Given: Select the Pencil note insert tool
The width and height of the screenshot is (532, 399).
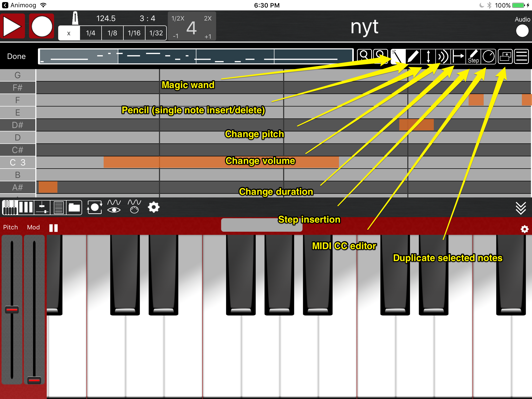Looking at the screenshot, I should click(413, 56).
